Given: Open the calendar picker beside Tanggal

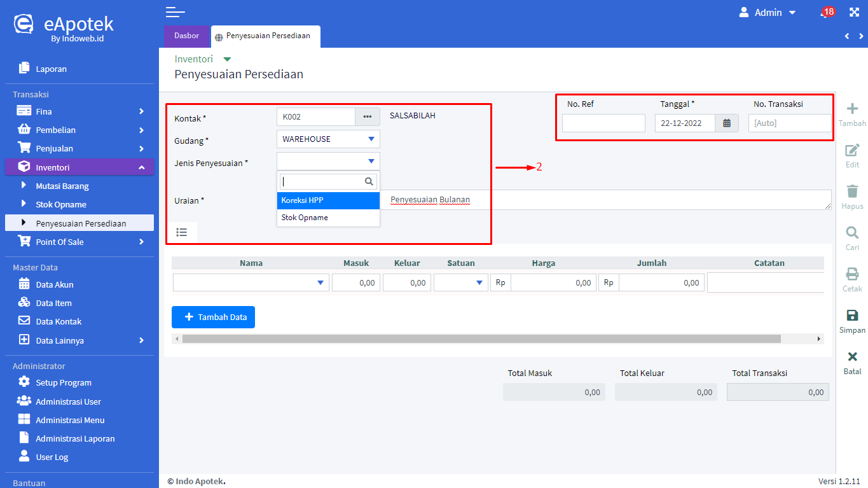Looking at the screenshot, I should [x=727, y=123].
